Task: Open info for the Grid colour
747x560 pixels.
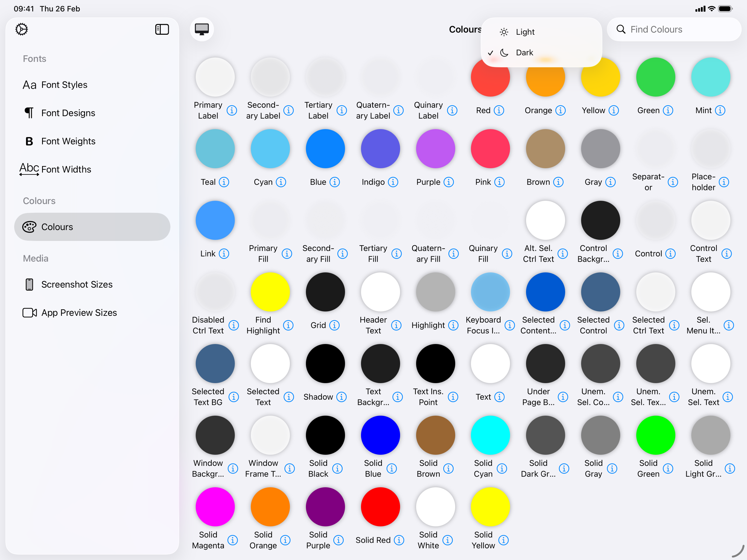Action: click(334, 325)
